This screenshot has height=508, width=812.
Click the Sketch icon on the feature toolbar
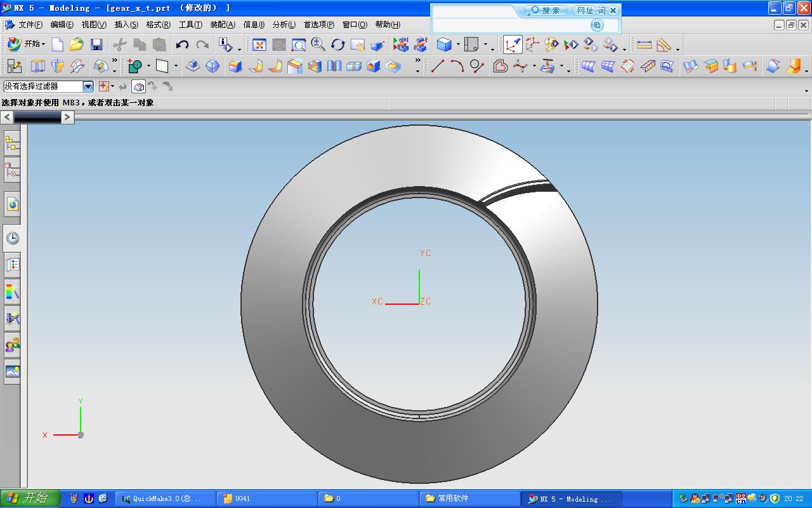(x=14, y=66)
